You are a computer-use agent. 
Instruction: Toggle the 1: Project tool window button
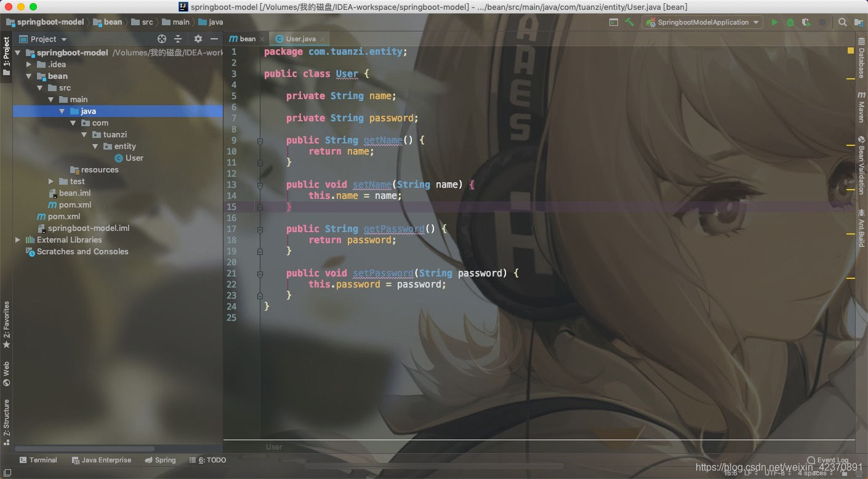click(x=6, y=56)
